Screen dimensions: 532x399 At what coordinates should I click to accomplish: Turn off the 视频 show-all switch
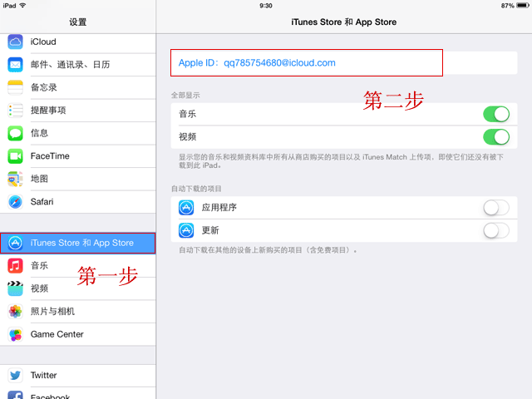point(496,137)
